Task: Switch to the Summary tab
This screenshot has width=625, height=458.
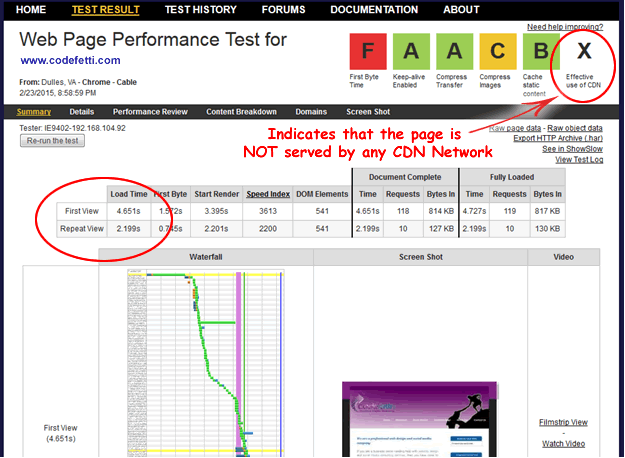Action: (34, 112)
